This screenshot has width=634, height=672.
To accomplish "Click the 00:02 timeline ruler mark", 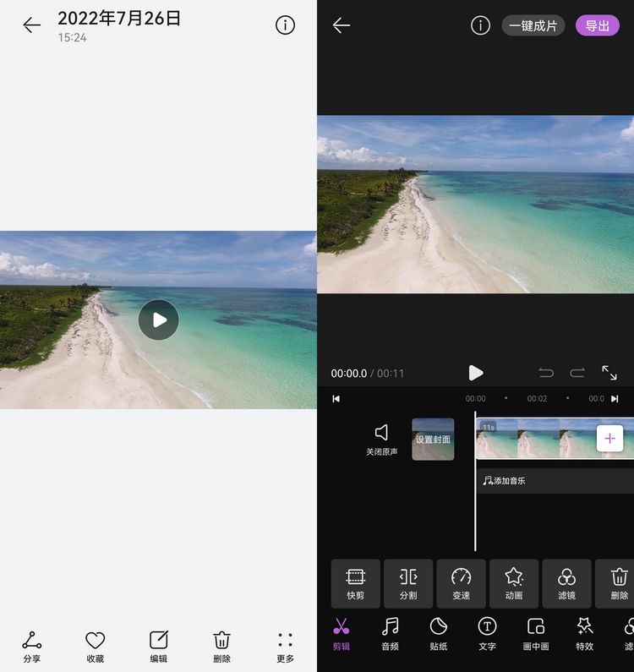I will (537, 399).
